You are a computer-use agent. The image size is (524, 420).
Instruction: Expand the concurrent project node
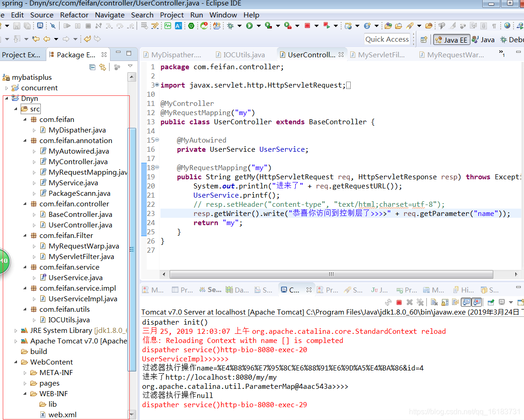[x=6, y=88]
